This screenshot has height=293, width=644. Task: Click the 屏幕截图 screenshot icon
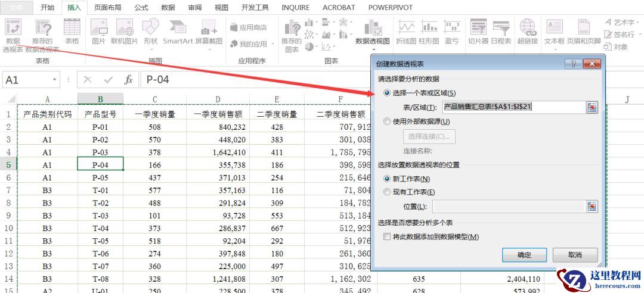click(x=209, y=27)
